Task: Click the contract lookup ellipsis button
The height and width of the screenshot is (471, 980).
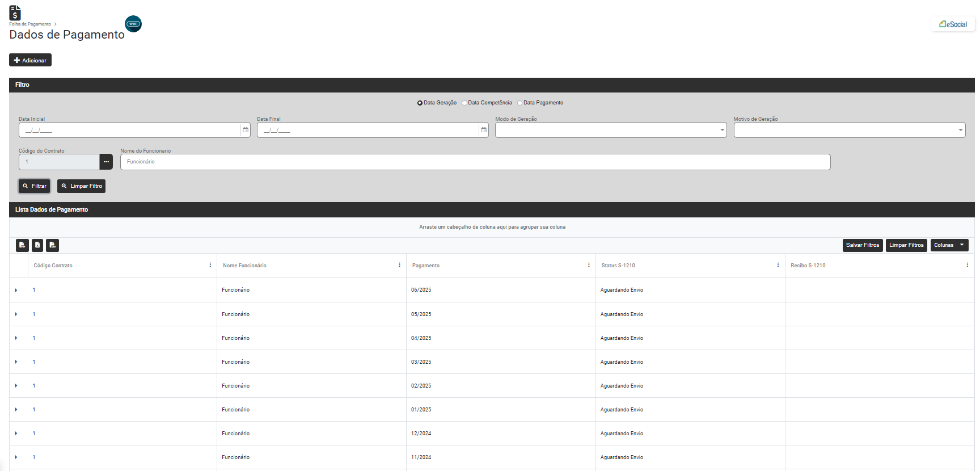Action: (x=106, y=162)
